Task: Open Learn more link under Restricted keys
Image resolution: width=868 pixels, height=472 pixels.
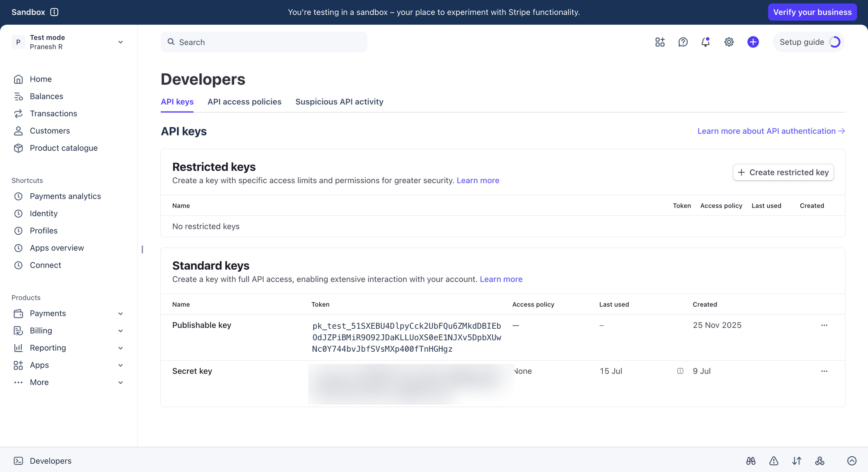Action: [x=478, y=180]
